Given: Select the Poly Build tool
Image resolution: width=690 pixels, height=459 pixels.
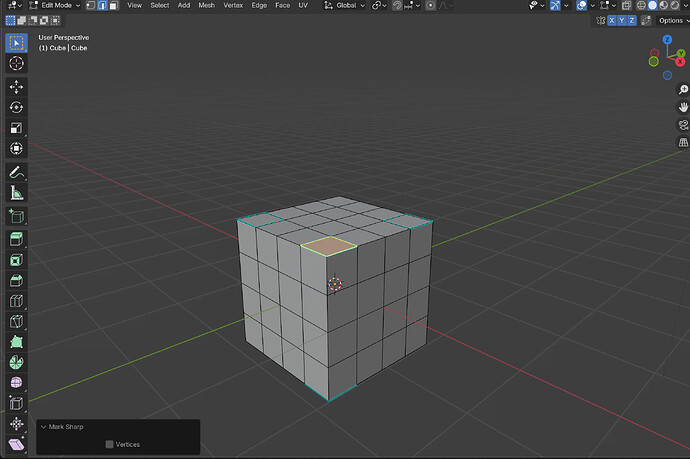Looking at the screenshot, I should (x=16, y=342).
